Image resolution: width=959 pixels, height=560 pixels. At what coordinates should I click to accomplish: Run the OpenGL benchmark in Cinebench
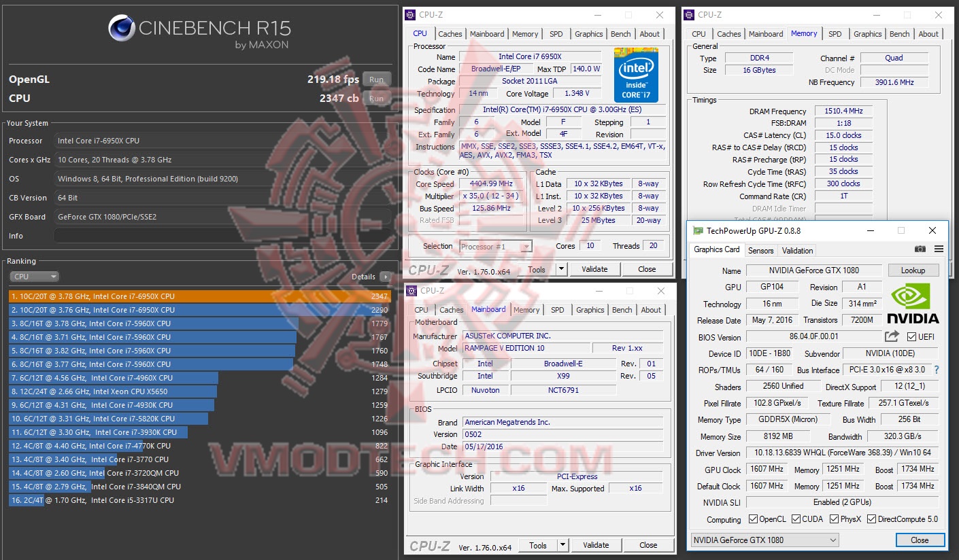coord(376,80)
